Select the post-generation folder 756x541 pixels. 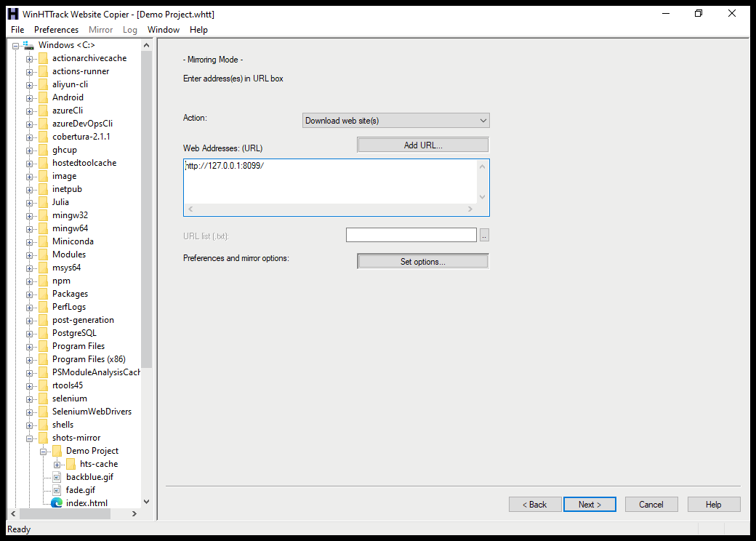[83, 320]
